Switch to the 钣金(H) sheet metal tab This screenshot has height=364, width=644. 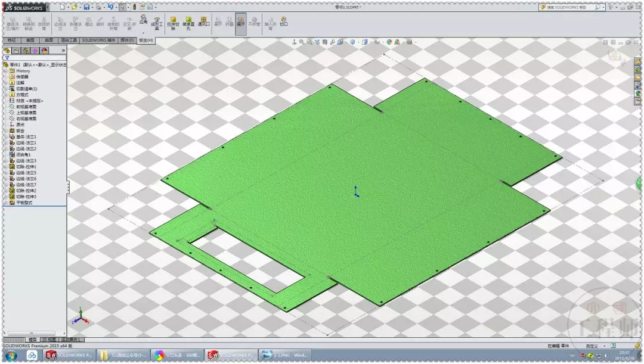click(x=146, y=41)
